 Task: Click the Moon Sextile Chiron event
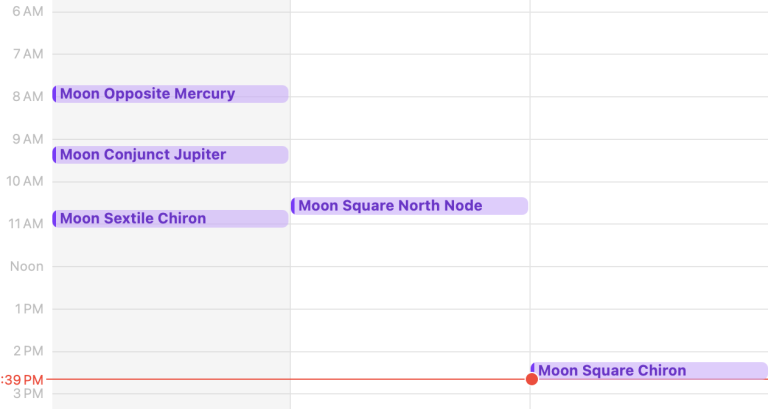coord(170,219)
